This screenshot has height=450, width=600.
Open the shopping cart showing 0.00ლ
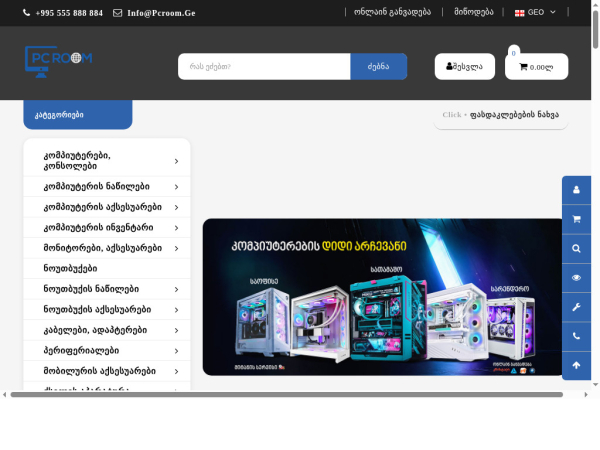click(x=536, y=67)
